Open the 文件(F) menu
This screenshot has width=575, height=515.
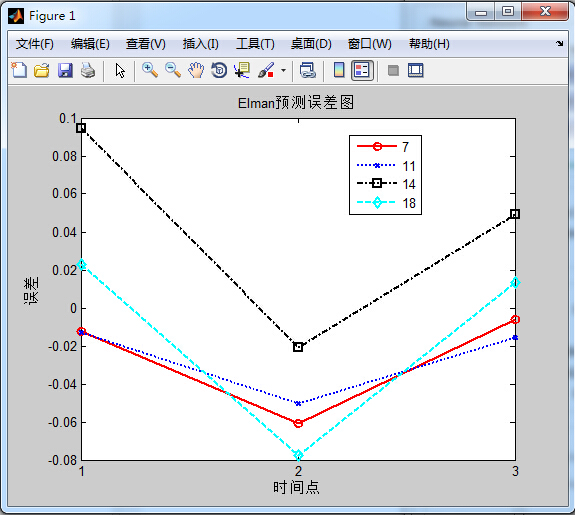click(x=34, y=44)
